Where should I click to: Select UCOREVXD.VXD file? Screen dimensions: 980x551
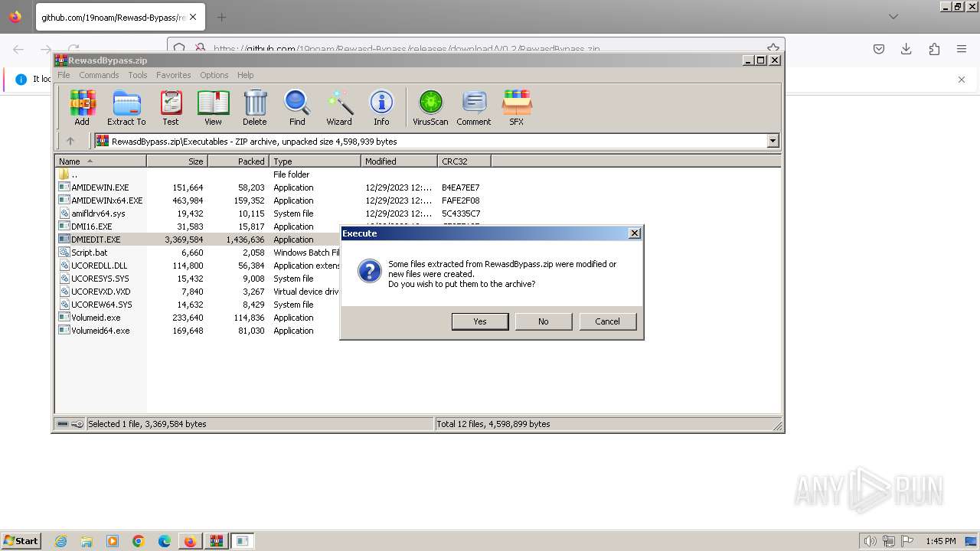click(x=95, y=292)
